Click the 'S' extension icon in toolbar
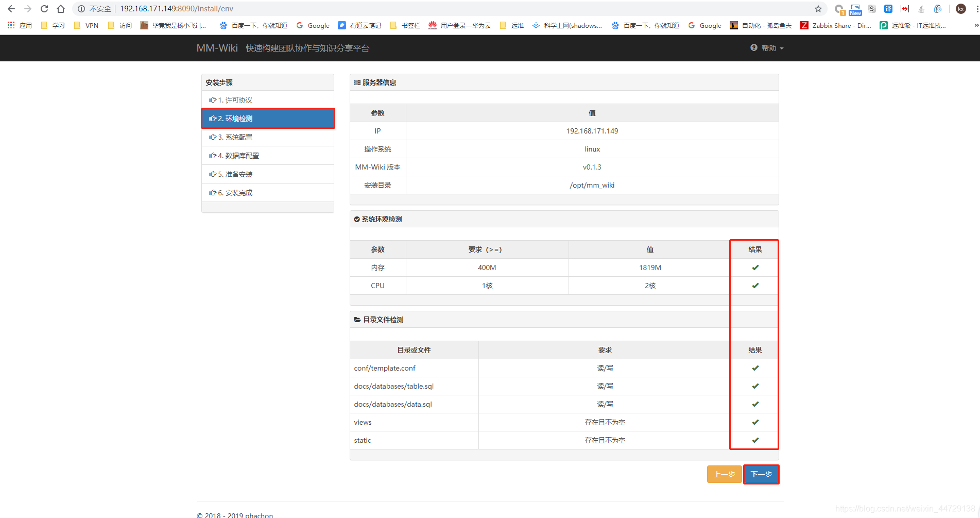980x518 pixels. [x=872, y=9]
